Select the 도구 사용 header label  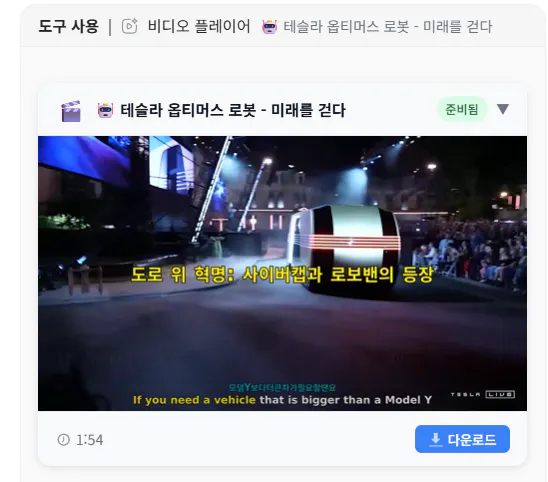click(x=68, y=27)
